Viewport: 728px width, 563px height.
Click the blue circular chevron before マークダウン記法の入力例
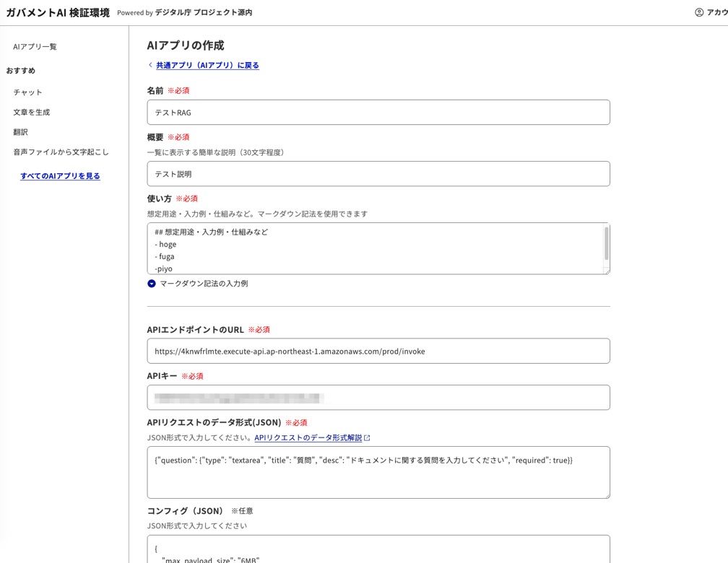coord(152,283)
